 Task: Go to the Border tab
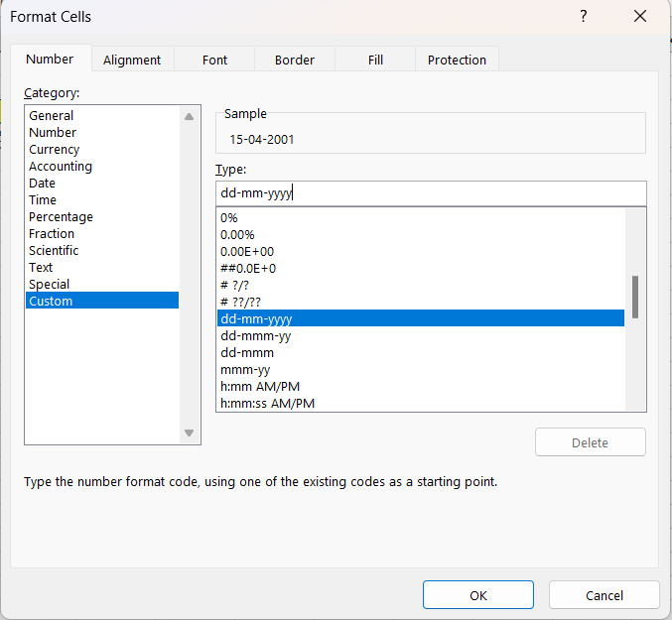pos(295,60)
